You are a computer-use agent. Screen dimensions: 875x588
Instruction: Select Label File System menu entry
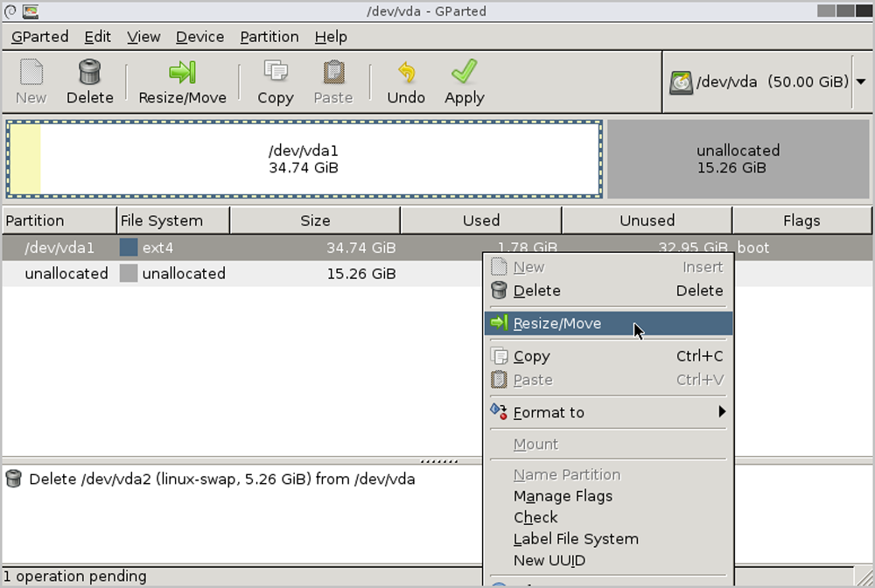576,539
